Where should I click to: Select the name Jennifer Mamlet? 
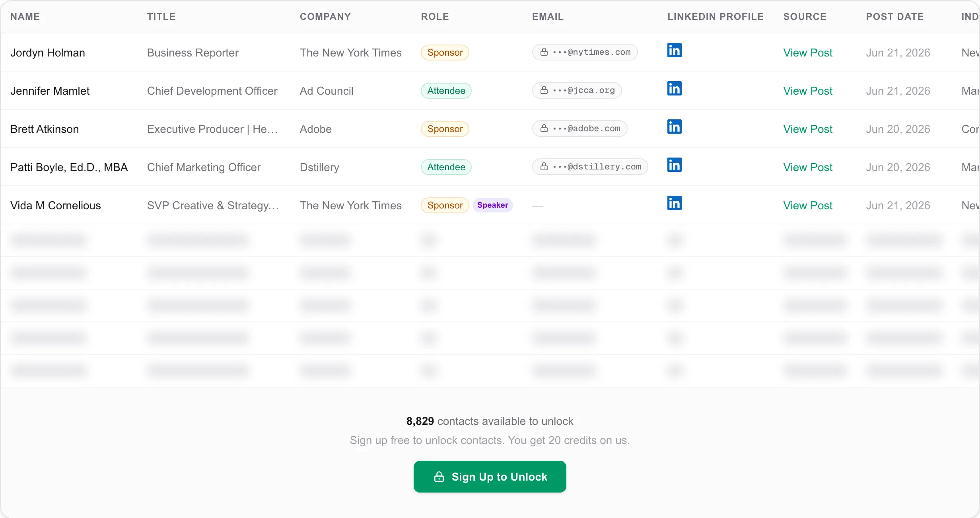coord(50,91)
